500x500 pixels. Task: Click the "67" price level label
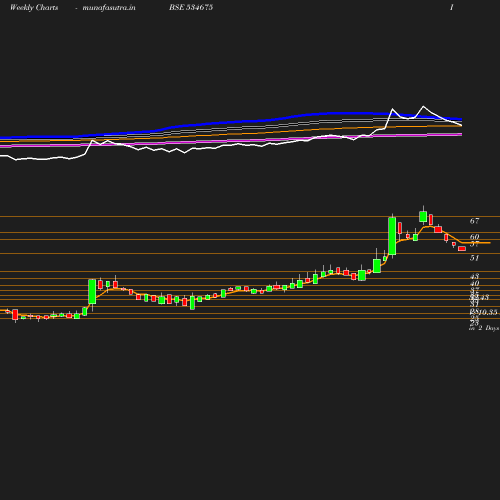[x=474, y=221]
